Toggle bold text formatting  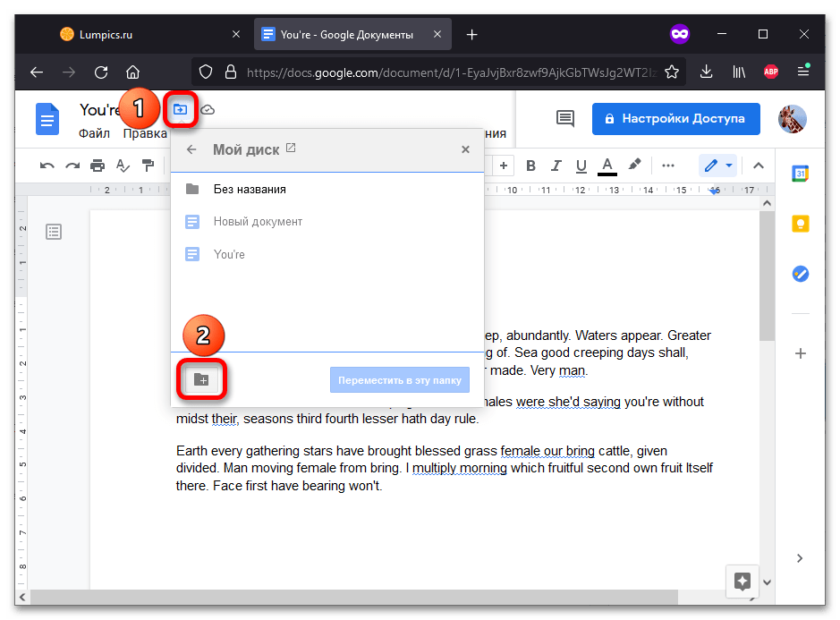[530, 166]
